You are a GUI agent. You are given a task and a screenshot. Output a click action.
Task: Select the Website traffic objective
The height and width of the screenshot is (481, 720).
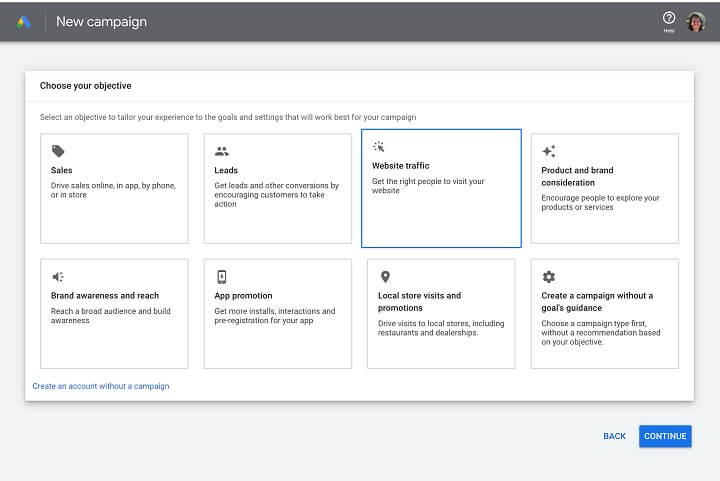pos(441,188)
